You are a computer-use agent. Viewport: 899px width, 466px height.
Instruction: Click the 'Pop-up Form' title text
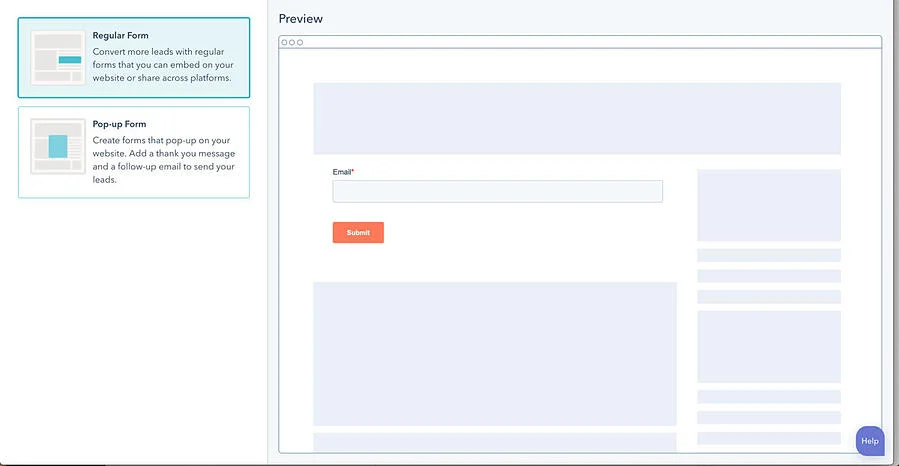pyautogui.click(x=119, y=124)
